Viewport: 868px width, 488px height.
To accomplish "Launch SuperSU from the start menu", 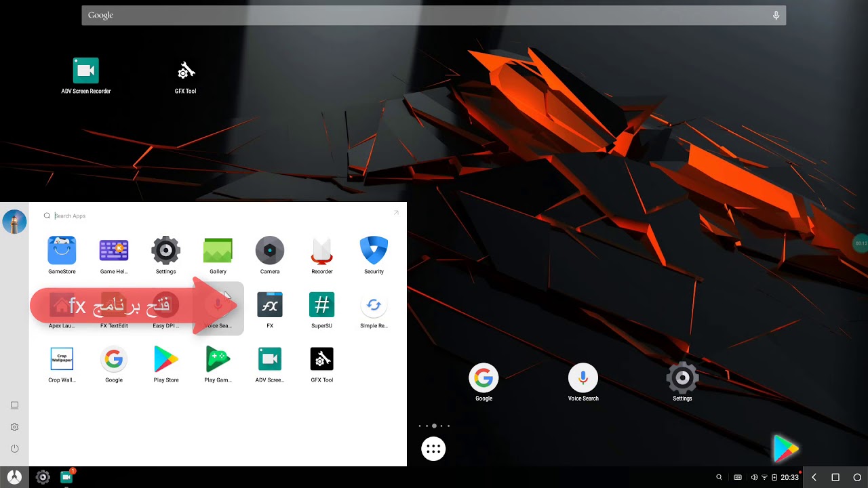I will click(x=322, y=310).
